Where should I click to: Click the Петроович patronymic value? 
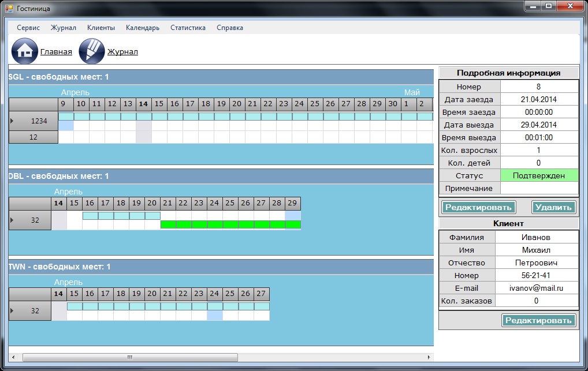[536, 263]
